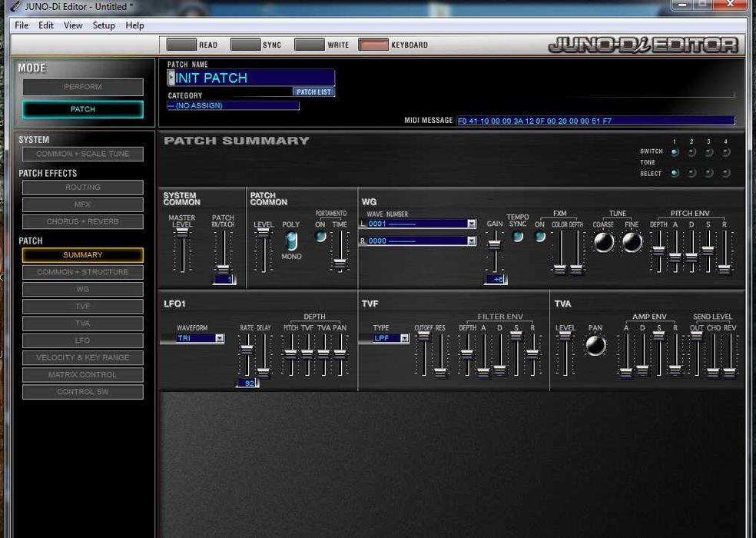
Task: Flip the POLY/MONO switch
Action: [x=291, y=241]
